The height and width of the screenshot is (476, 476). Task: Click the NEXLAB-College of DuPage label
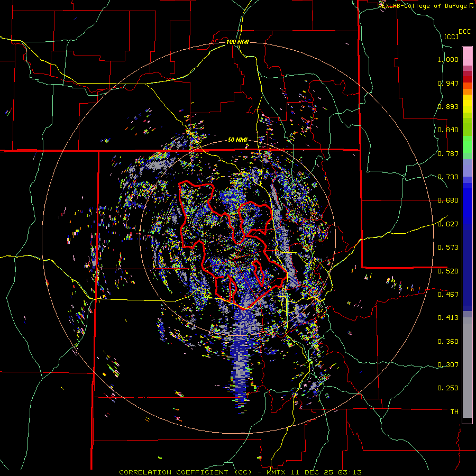pos(422,6)
